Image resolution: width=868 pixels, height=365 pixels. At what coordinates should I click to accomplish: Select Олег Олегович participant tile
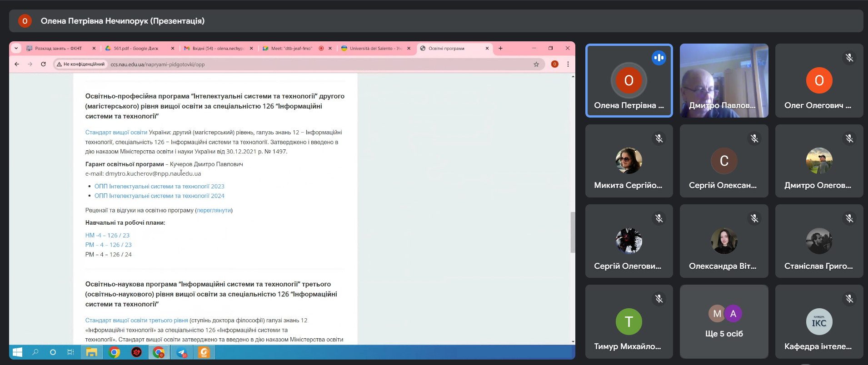(819, 81)
